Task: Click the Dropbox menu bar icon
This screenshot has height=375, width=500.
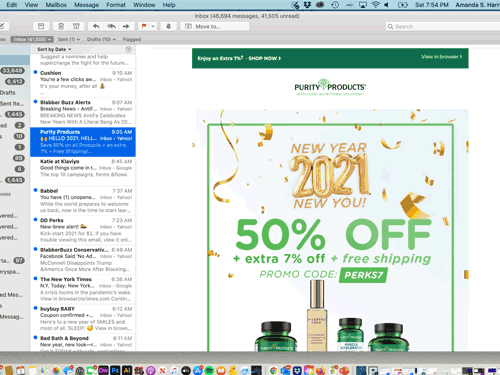Action: 307,5
